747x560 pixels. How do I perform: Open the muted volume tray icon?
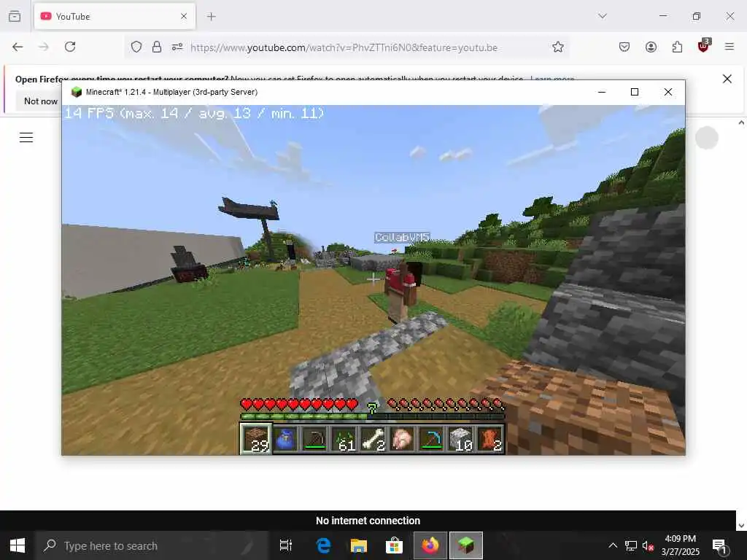648,545
